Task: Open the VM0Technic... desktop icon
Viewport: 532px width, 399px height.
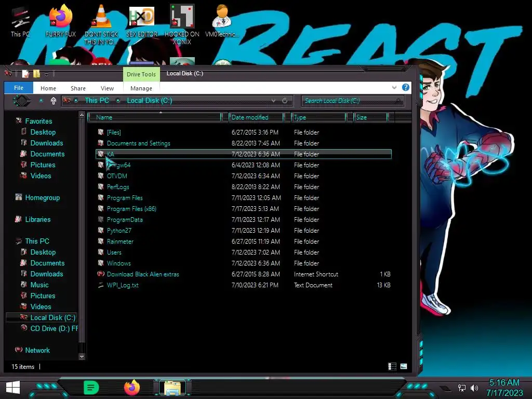Action: pyautogui.click(x=222, y=20)
